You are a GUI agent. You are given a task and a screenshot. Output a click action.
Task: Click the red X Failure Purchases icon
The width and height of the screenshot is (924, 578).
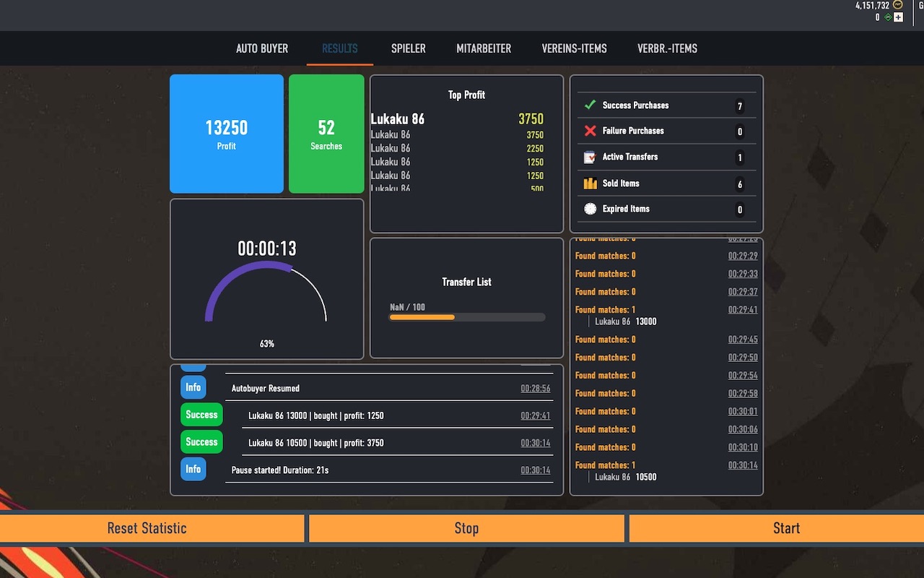click(x=590, y=131)
